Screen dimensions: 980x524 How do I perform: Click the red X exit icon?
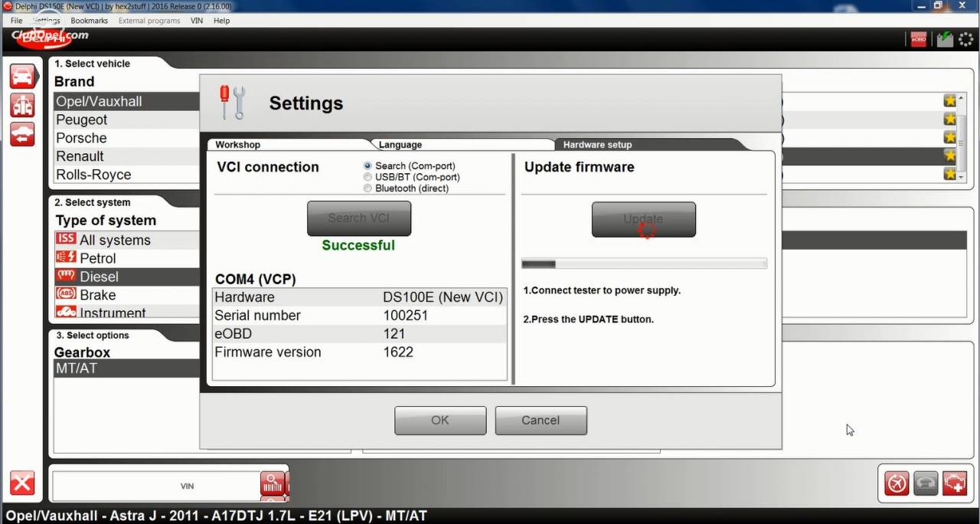pos(22,483)
